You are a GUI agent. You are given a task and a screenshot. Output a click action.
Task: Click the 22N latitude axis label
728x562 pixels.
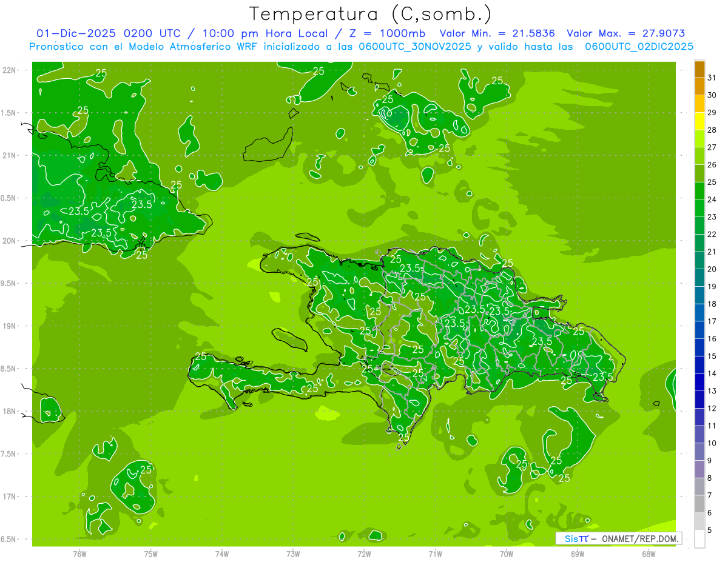[10, 70]
